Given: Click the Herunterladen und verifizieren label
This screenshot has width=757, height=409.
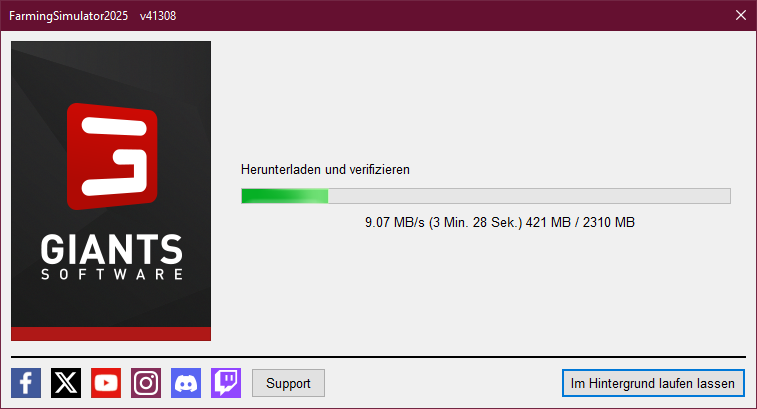Looking at the screenshot, I should coord(325,169).
